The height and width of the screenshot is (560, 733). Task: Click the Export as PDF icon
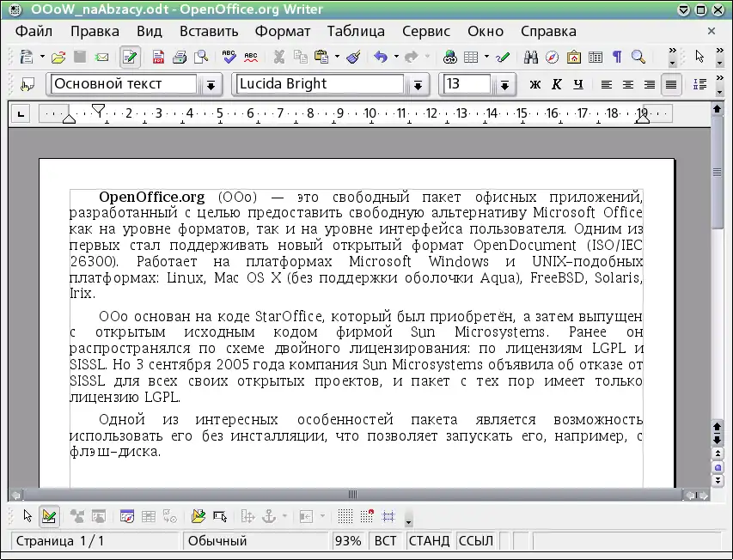click(x=159, y=58)
